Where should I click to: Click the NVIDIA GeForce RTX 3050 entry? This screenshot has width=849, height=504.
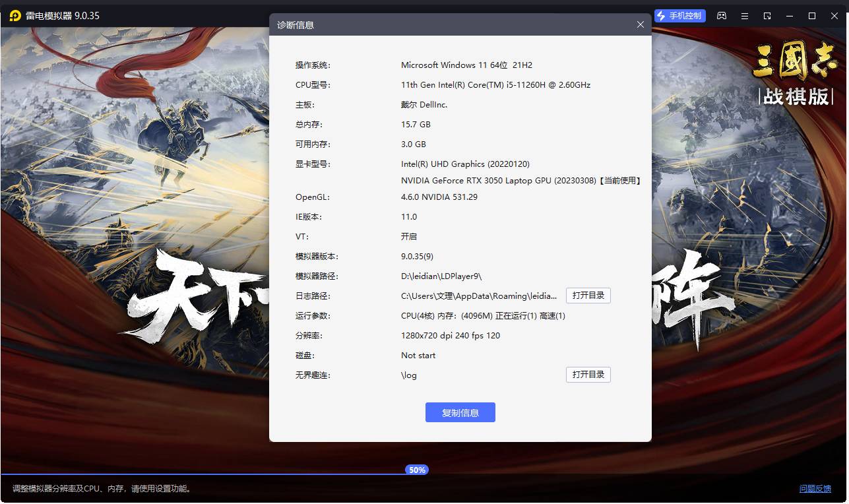[x=498, y=181]
